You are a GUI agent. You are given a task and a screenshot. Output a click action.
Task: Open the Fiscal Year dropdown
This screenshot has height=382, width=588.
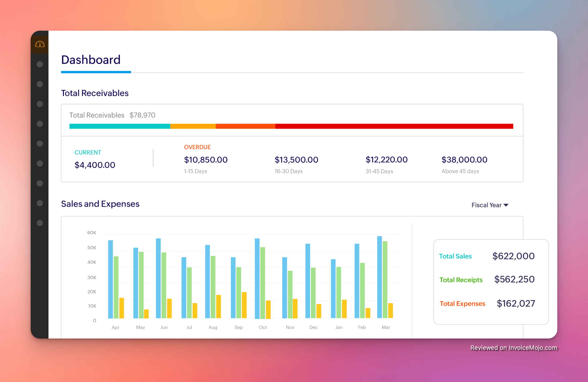pos(490,205)
